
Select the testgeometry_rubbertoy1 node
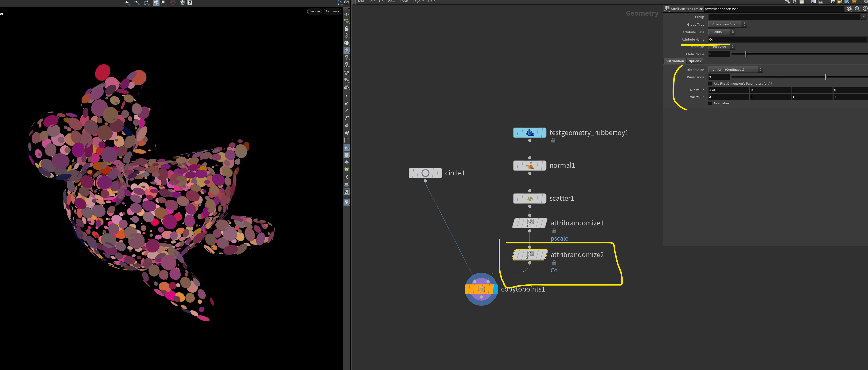coord(530,133)
